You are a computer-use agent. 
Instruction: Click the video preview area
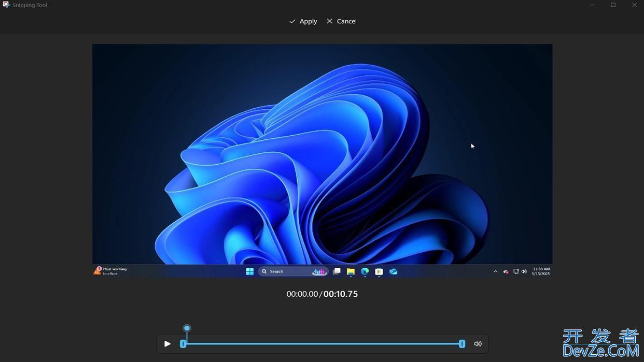[x=322, y=155]
